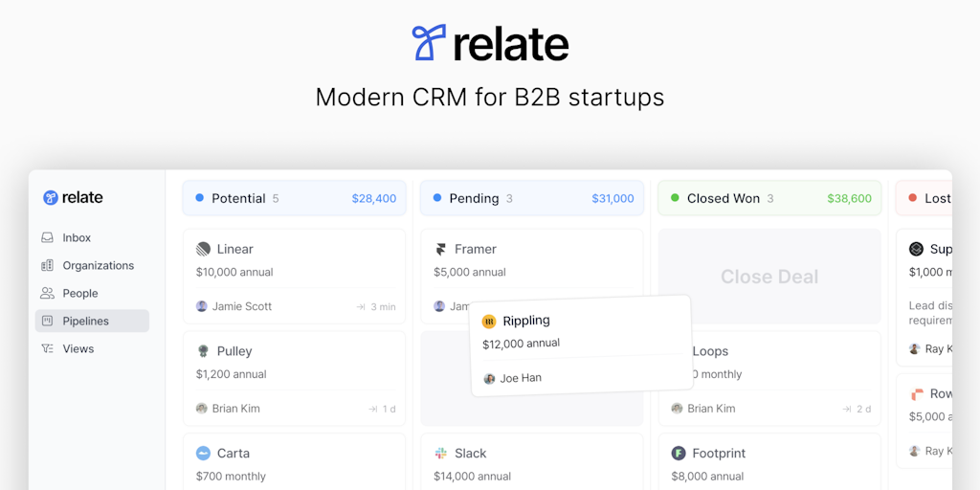Click the Close Deal drop zone
Viewport: 980px width, 490px height.
769,277
